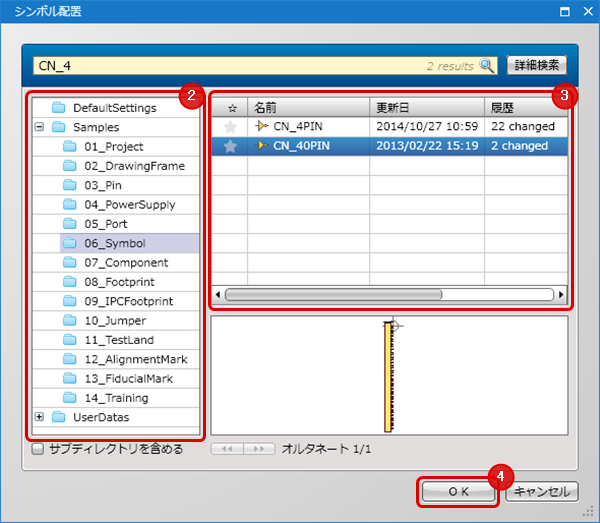Viewport: 600px width, 523px height.
Task: Click the 2 changed history cell
Action: (x=526, y=146)
